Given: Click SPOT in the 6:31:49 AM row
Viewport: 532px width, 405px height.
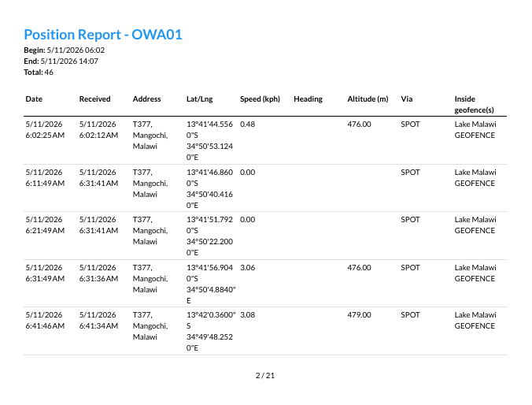Looking at the screenshot, I should tap(410, 267).
